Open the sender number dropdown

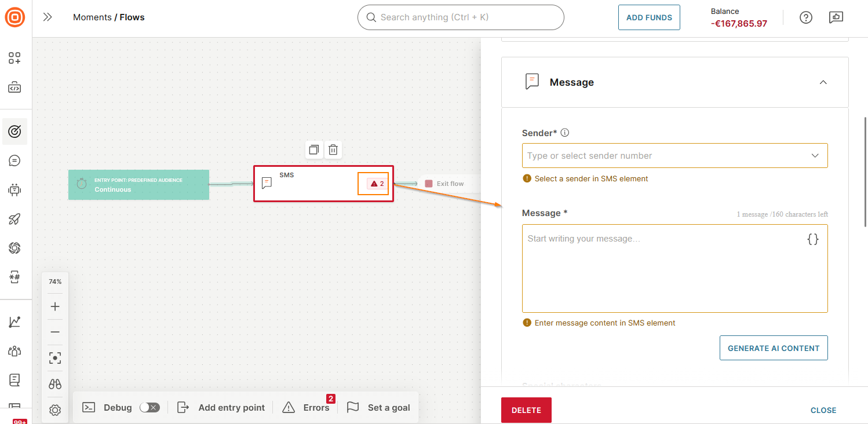675,155
